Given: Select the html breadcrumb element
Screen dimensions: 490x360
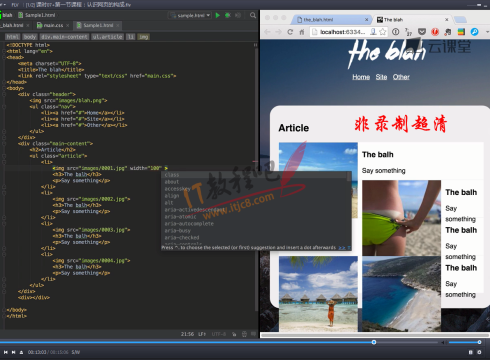Looking at the screenshot, I should coord(13,37).
